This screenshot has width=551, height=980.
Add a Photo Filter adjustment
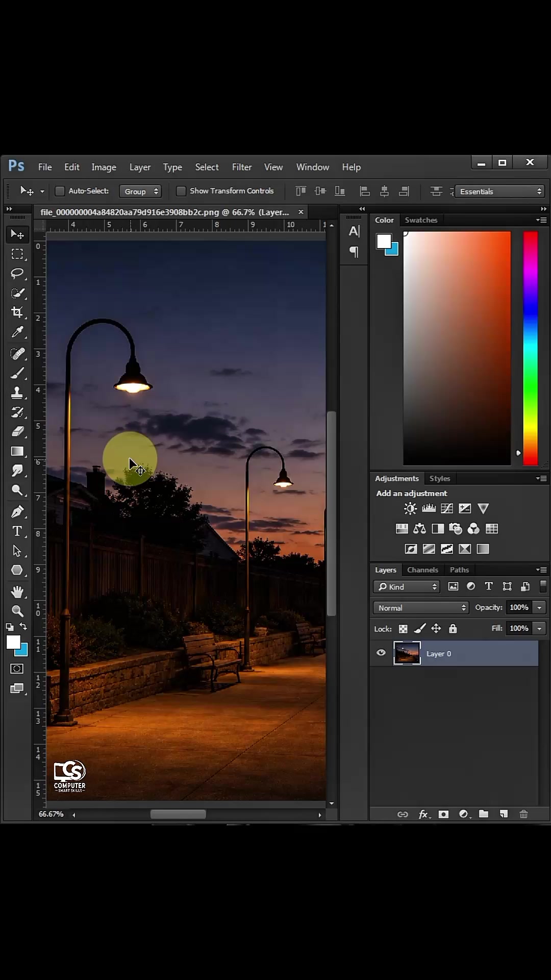[456, 529]
